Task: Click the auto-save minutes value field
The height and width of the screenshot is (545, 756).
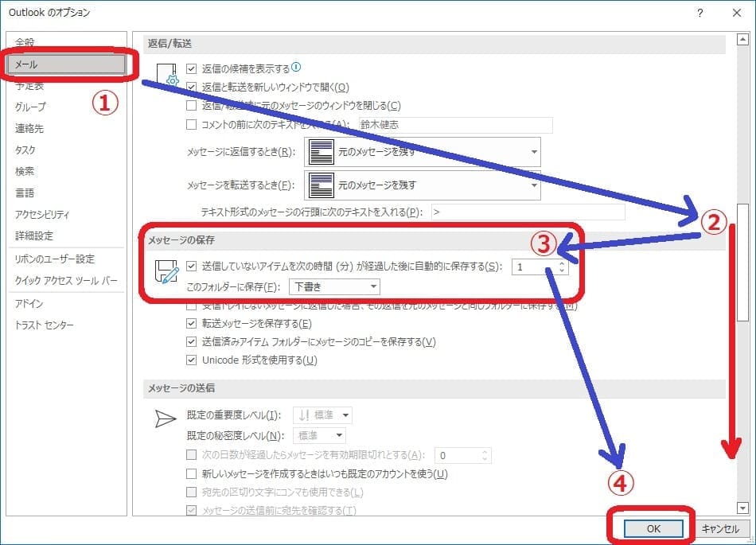Action: click(534, 267)
